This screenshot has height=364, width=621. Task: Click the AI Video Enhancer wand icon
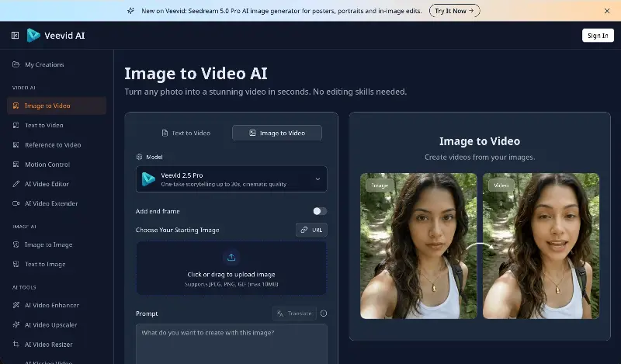point(16,305)
